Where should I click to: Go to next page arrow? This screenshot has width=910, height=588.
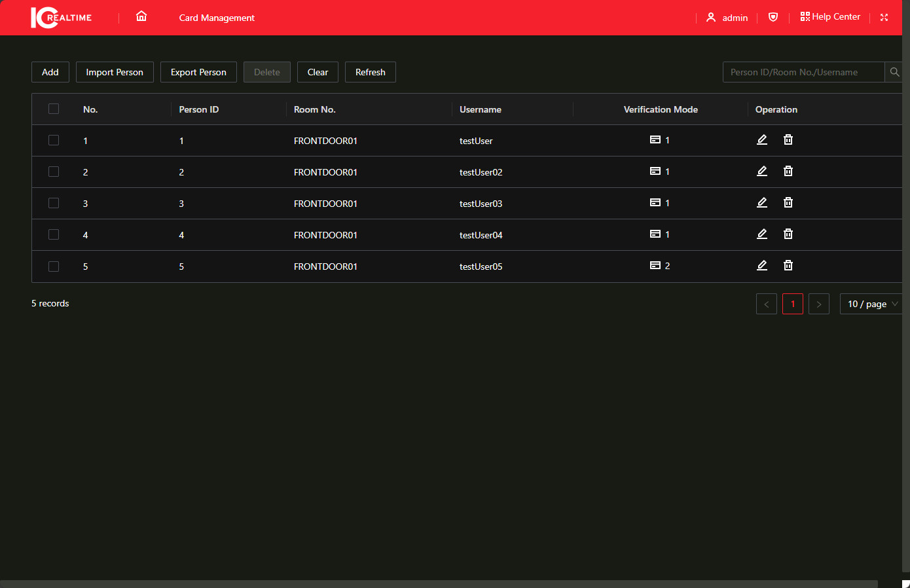click(x=819, y=304)
